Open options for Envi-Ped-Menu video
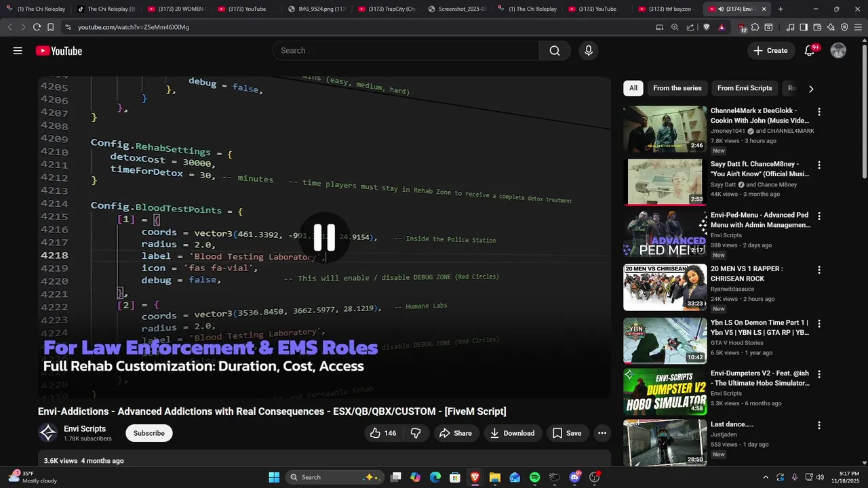The width and height of the screenshot is (868, 488). 818,216
